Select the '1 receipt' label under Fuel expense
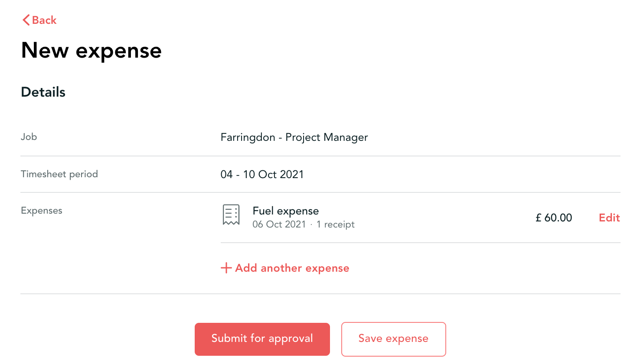Image resolution: width=637 pixels, height=364 pixels. click(x=335, y=224)
